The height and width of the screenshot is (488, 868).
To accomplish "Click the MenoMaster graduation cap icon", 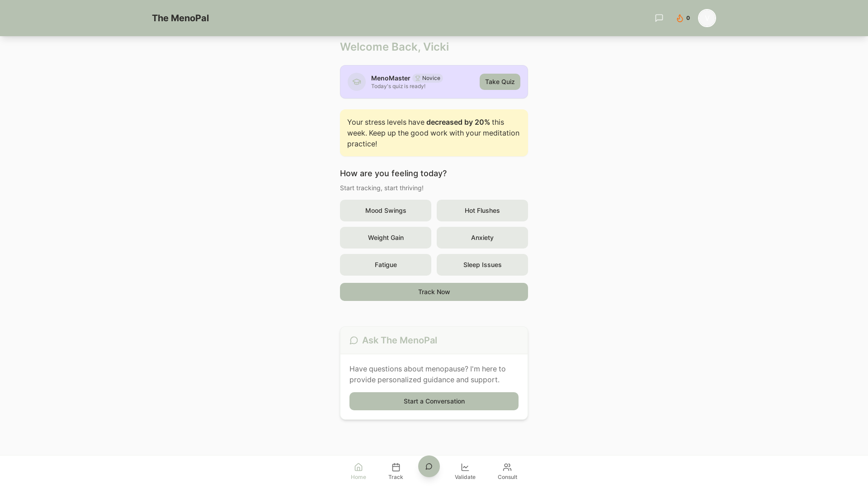I will 357,82.
